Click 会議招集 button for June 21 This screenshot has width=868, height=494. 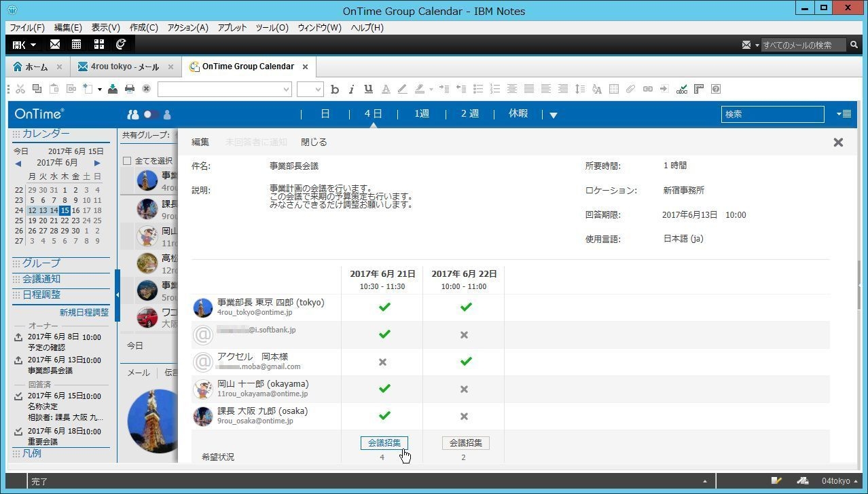click(x=384, y=442)
